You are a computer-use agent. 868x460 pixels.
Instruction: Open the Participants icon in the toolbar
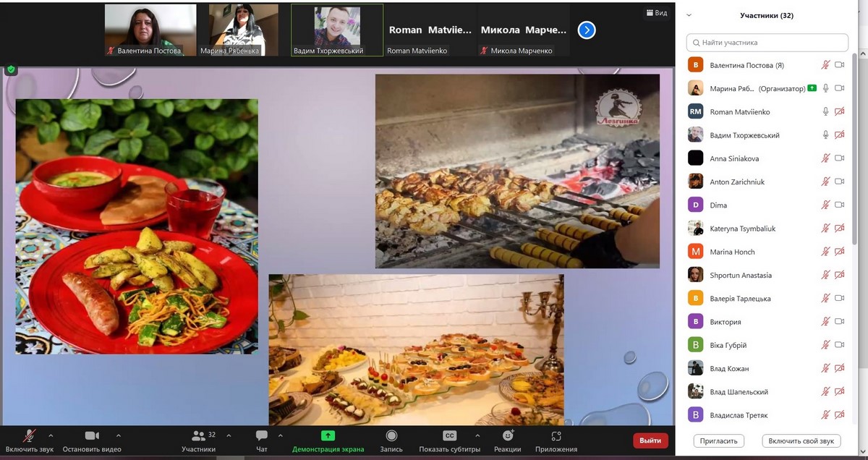click(x=198, y=436)
